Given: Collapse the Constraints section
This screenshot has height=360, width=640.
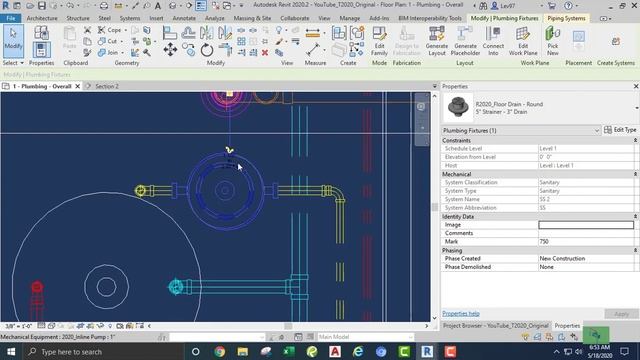Looking at the screenshot, I should click(635, 140).
